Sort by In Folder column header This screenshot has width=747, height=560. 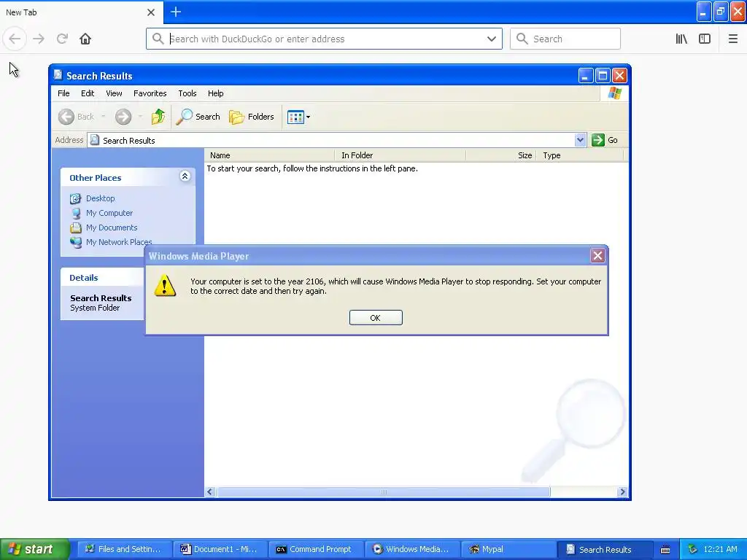(400, 155)
